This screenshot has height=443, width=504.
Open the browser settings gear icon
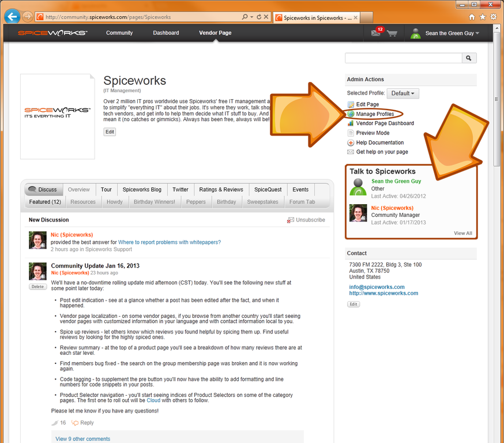tap(492, 18)
